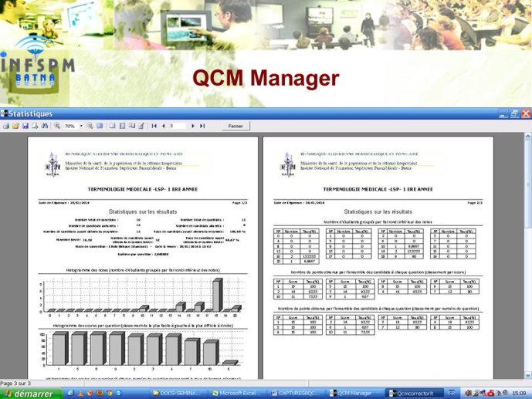Go to previous page arrow

pyautogui.click(x=164, y=126)
